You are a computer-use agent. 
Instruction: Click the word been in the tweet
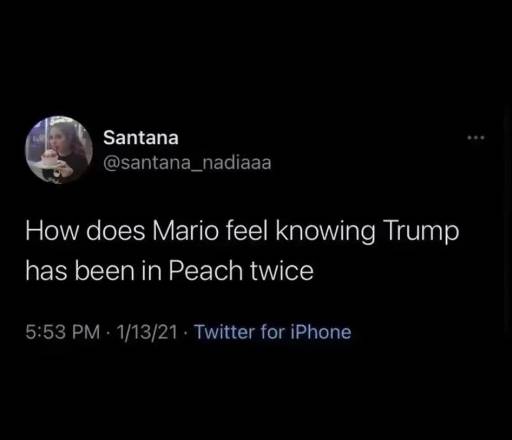104,270
